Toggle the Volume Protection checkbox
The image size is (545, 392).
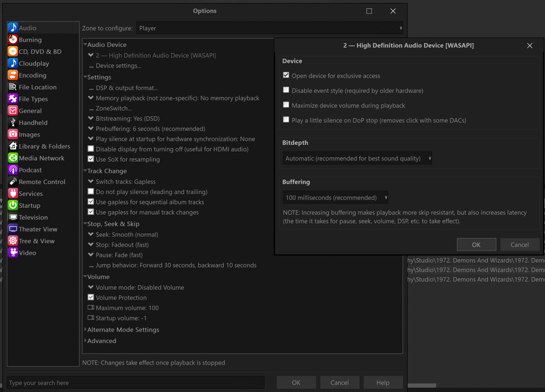[x=91, y=297]
